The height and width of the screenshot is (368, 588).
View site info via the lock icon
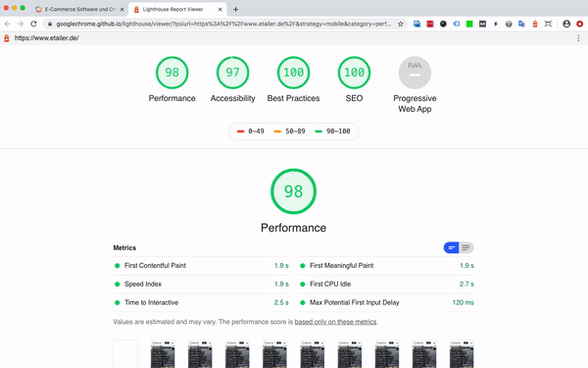50,24
